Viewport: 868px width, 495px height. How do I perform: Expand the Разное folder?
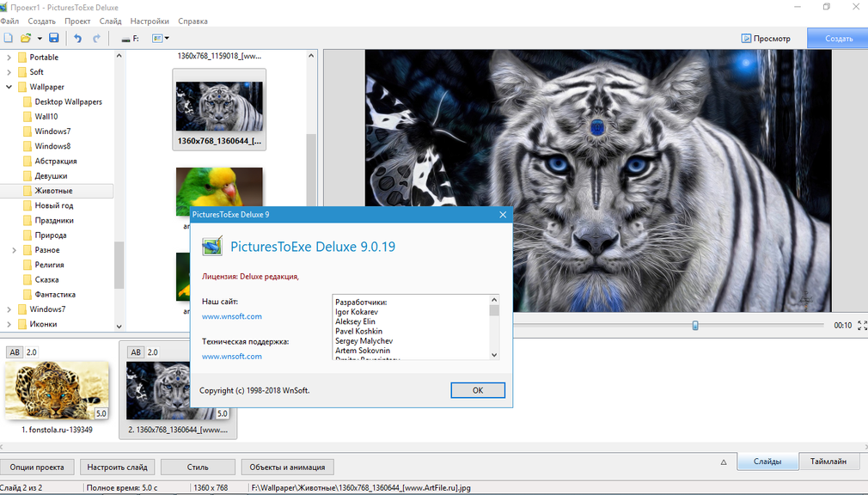click(15, 250)
